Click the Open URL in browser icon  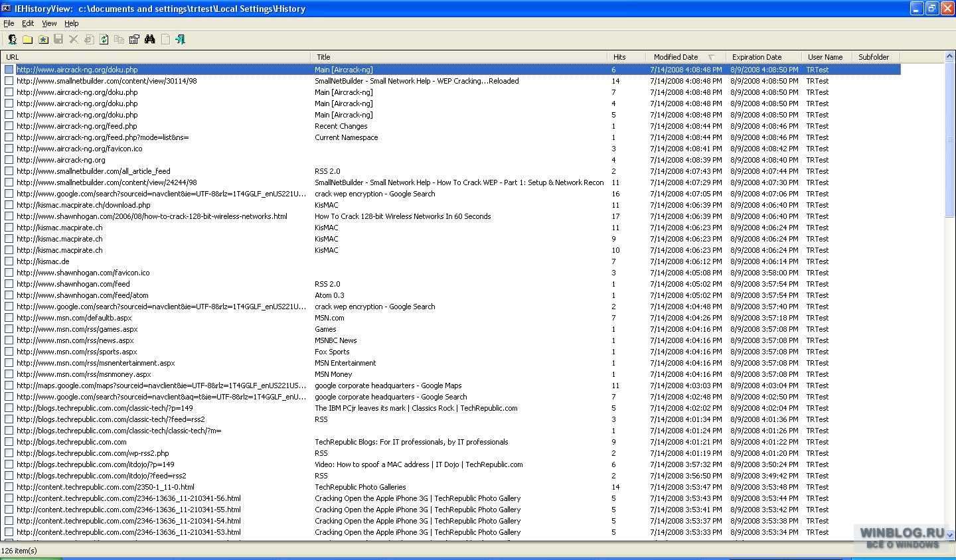point(89,40)
